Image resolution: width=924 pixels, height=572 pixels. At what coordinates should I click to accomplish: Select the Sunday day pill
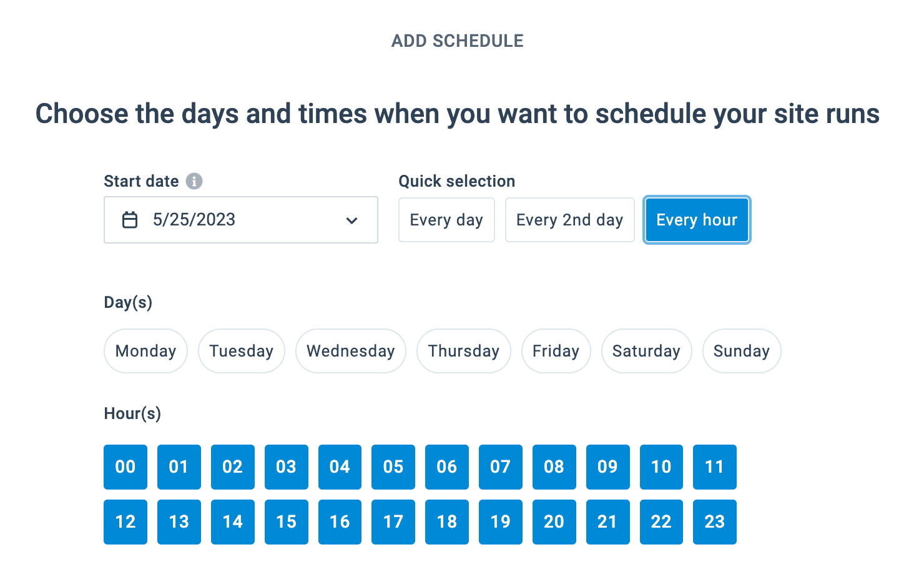point(741,351)
